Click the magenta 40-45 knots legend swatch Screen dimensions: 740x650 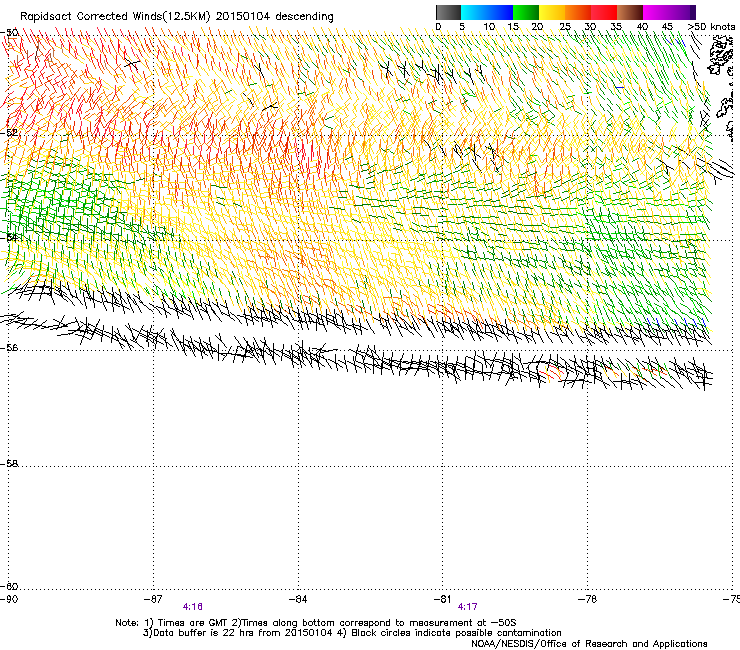point(656,12)
